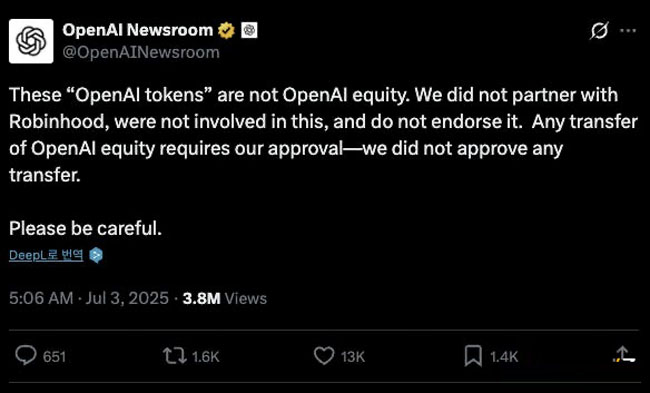Click the OpenAI Newsroom display name
This screenshot has width=650, height=393.
point(138,30)
